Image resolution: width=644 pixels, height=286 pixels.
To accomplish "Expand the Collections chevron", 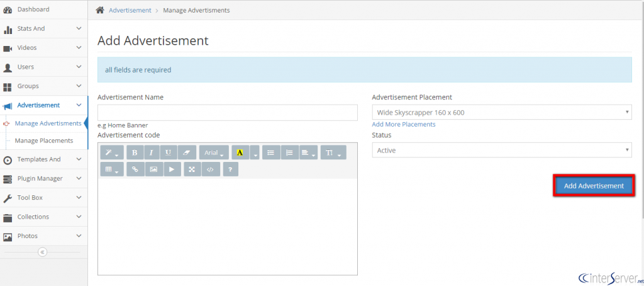I will click(x=79, y=217).
